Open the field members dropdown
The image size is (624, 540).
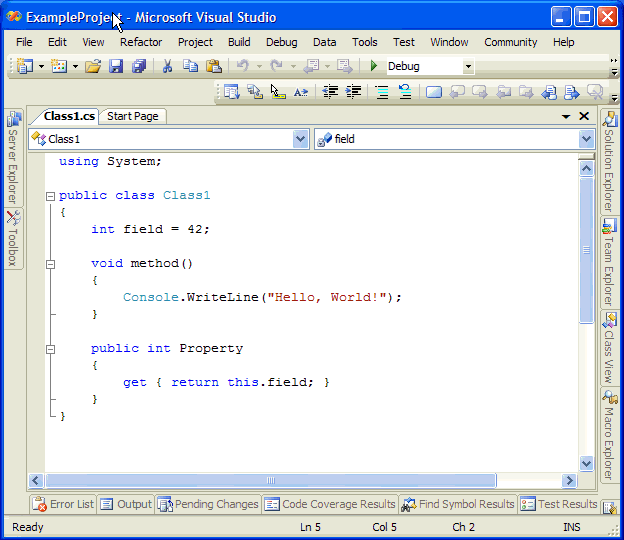tap(586, 139)
